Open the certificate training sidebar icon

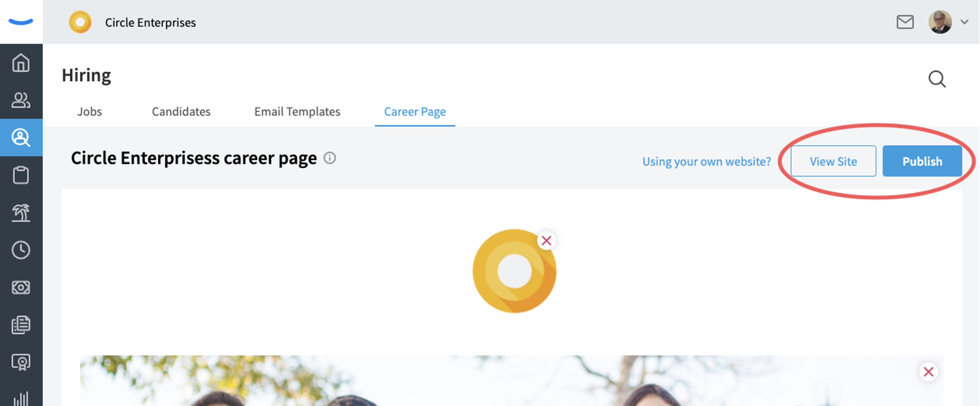pyautogui.click(x=21, y=362)
